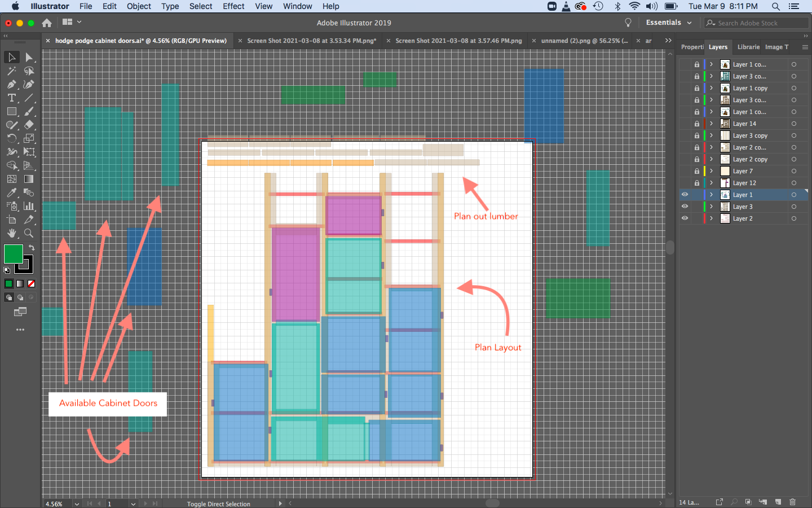Open the artboard navigation dropdown
This screenshot has height=508, width=812.
[133, 504]
